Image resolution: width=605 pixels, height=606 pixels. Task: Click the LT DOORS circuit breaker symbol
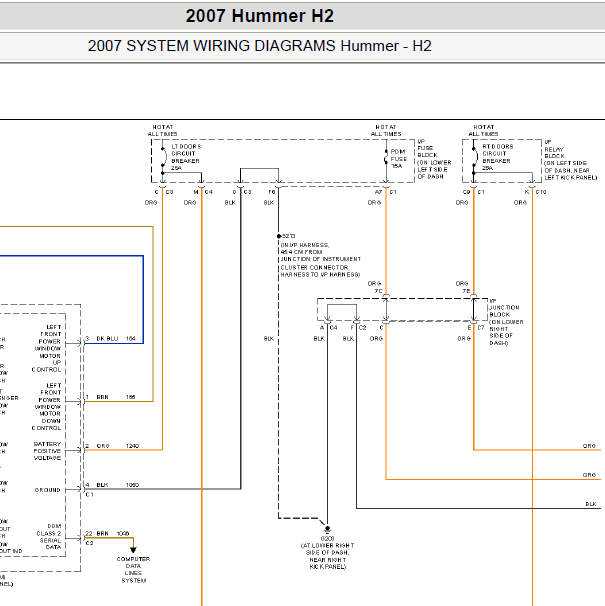[x=163, y=157]
